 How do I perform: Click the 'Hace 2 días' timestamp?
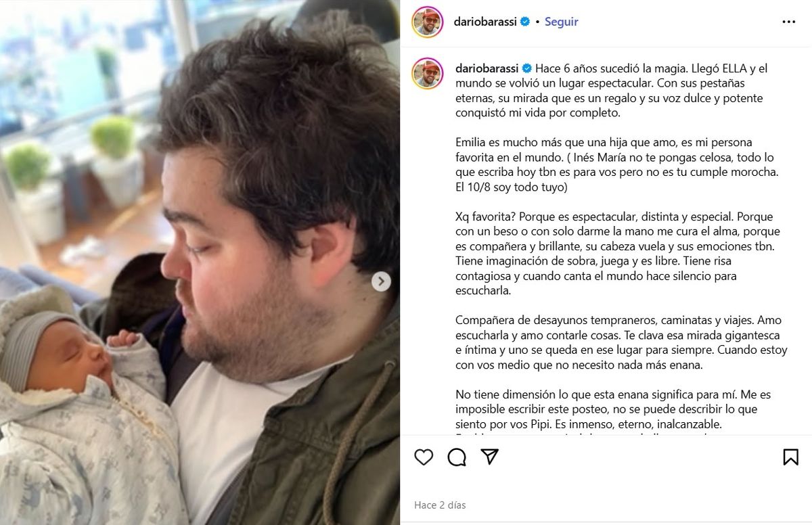(440, 505)
